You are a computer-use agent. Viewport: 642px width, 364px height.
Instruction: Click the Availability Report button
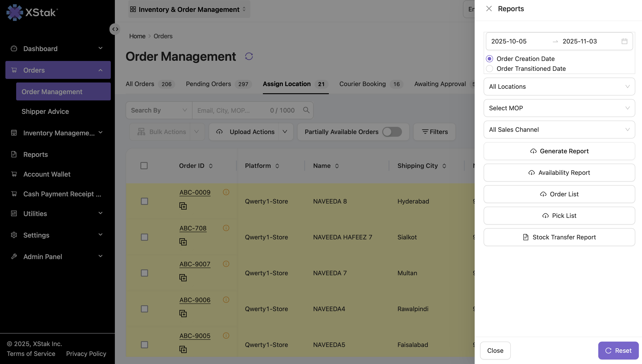[x=559, y=173]
